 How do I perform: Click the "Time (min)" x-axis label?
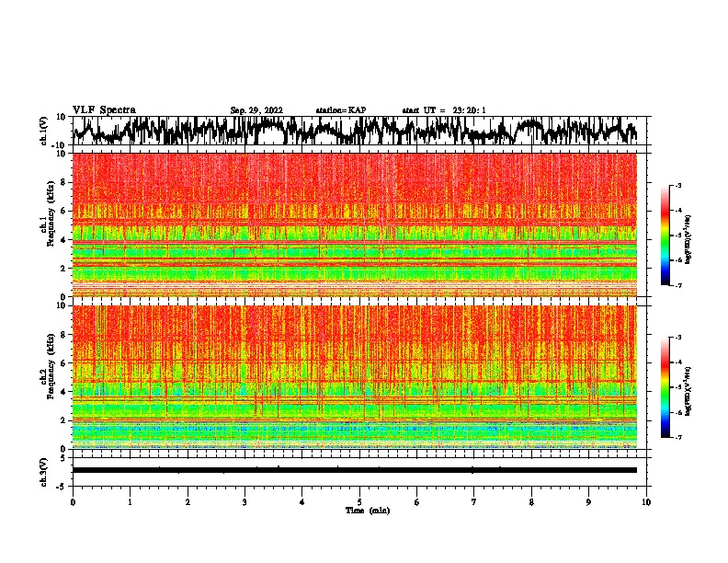pyautogui.click(x=368, y=511)
